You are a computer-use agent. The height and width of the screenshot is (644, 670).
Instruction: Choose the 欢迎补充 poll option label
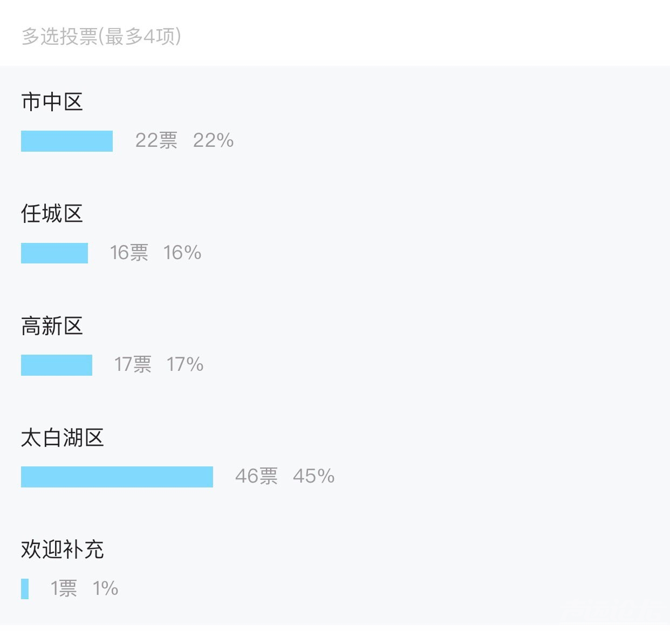(x=62, y=550)
